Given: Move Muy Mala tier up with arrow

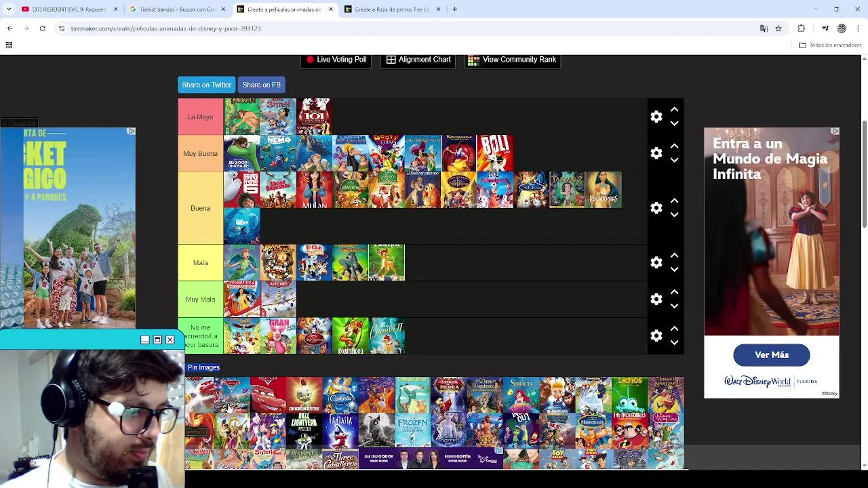Looking at the screenshot, I should 674,291.
